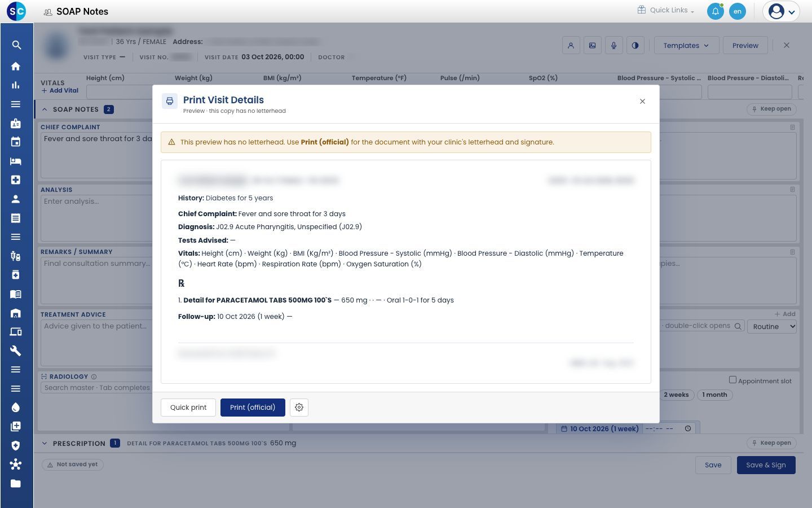
Task: Click the water droplet sidebar icon
Action: coord(16,408)
